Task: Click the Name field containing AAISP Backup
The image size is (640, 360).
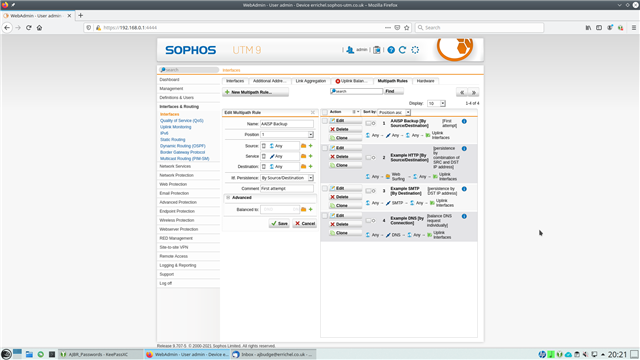Action: coord(287,124)
